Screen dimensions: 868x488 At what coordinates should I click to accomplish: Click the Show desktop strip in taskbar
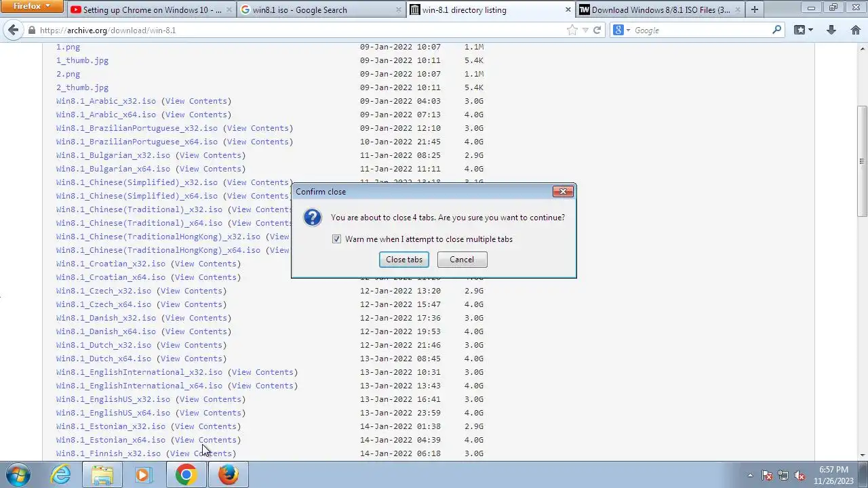pyautogui.click(x=863, y=474)
